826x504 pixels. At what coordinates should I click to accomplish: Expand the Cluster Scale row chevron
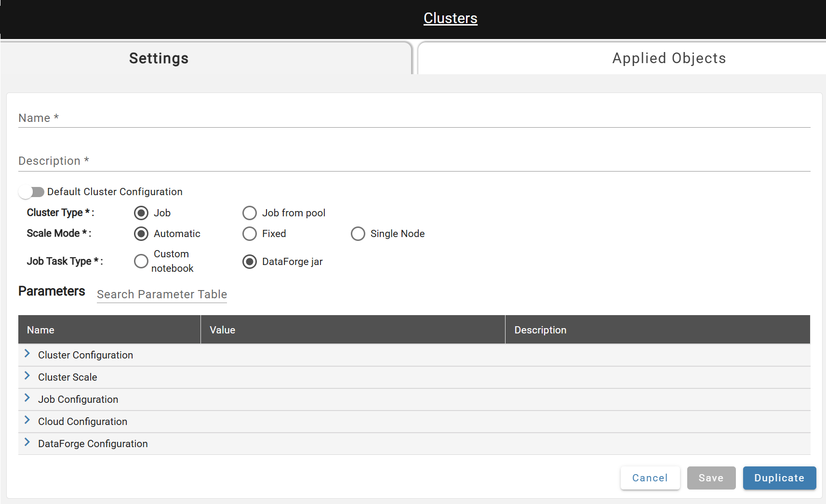(27, 376)
